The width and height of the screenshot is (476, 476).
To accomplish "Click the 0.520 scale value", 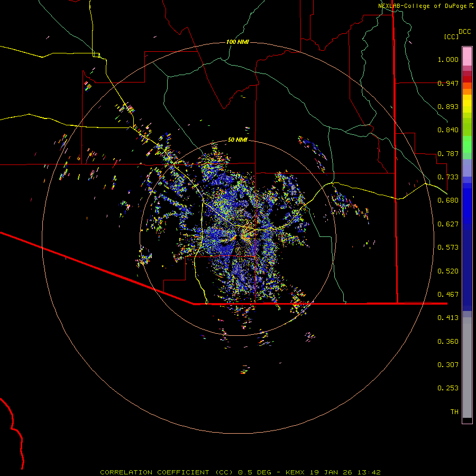I will tap(448, 271).
